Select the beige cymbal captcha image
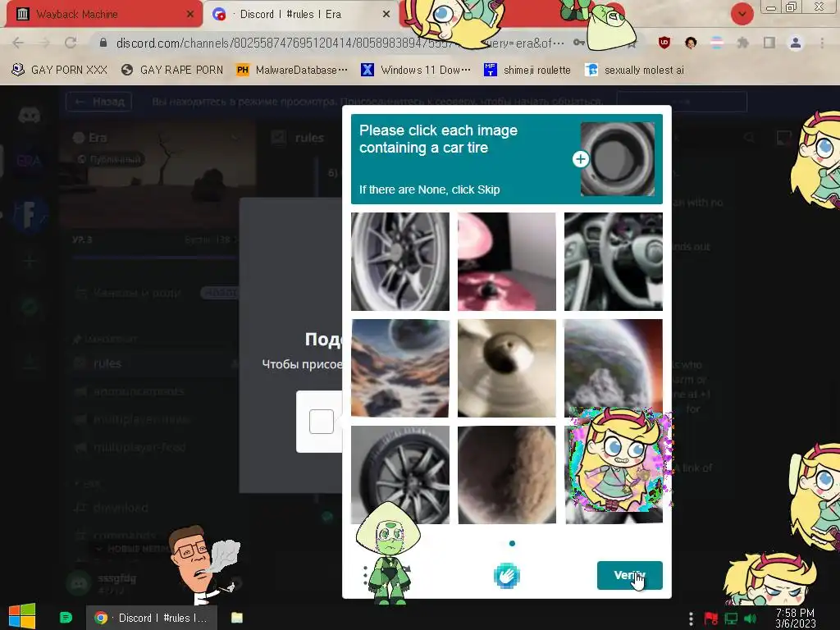 click(x=507, y=368)
